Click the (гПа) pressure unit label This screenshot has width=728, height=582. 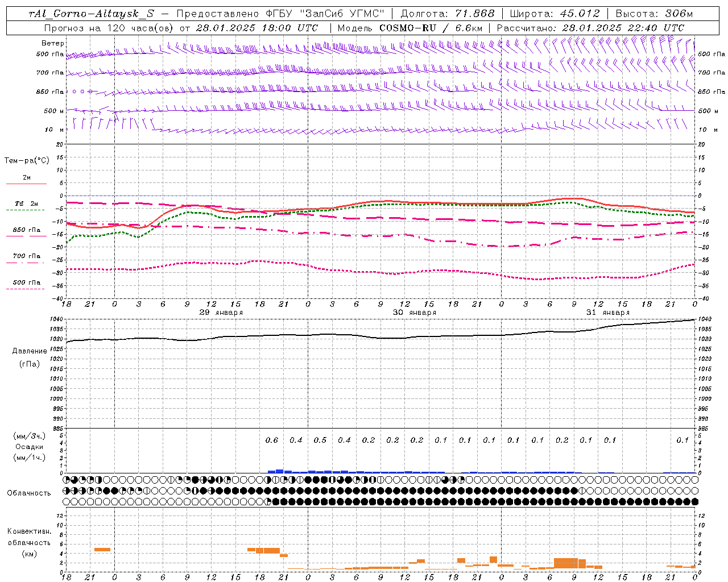click(29, 364)
